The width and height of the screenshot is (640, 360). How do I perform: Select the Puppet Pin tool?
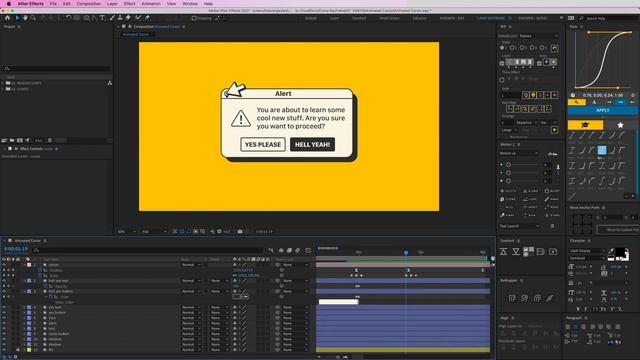(147, 18)
